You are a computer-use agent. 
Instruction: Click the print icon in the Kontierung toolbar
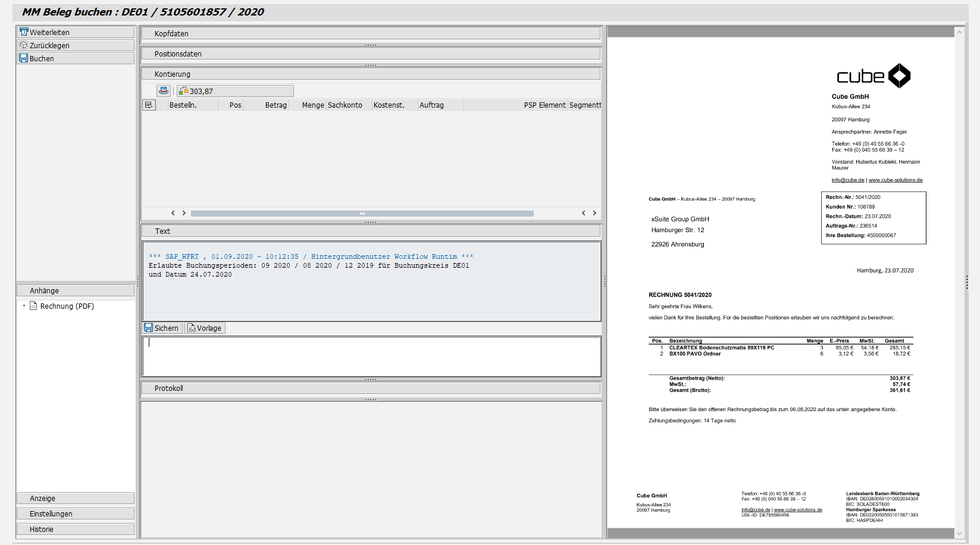tap(163, 90)
